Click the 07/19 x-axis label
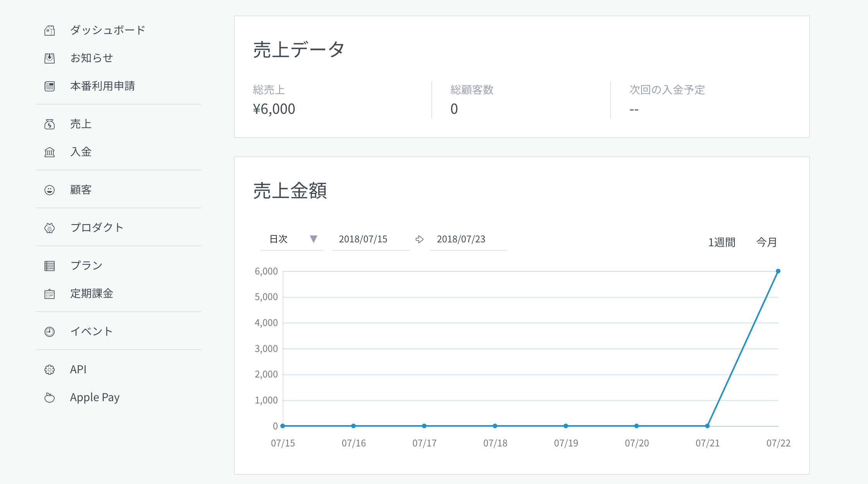The width and height of the screenshot is (868, 484). pos(566,443)
